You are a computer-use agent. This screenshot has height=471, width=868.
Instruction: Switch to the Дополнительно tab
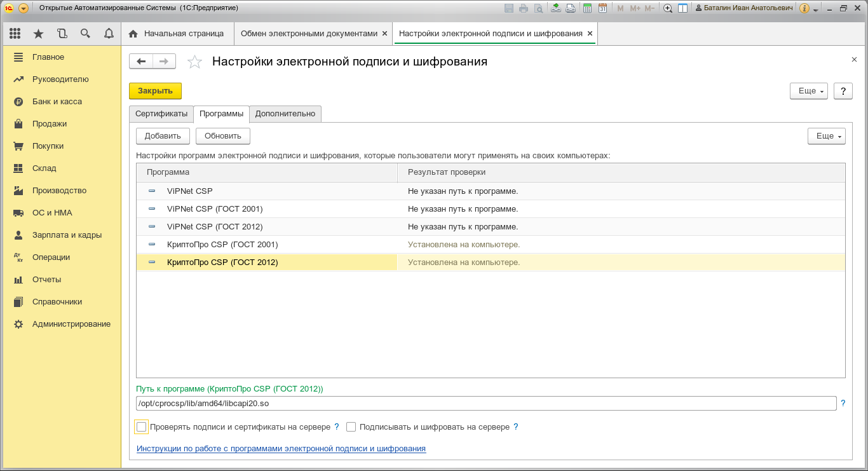pos(285,114)
